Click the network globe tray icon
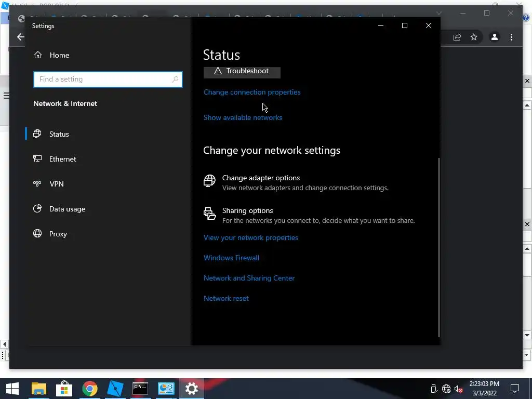Image resolution: width=532 pixels, height=399 pixels. 446,389
